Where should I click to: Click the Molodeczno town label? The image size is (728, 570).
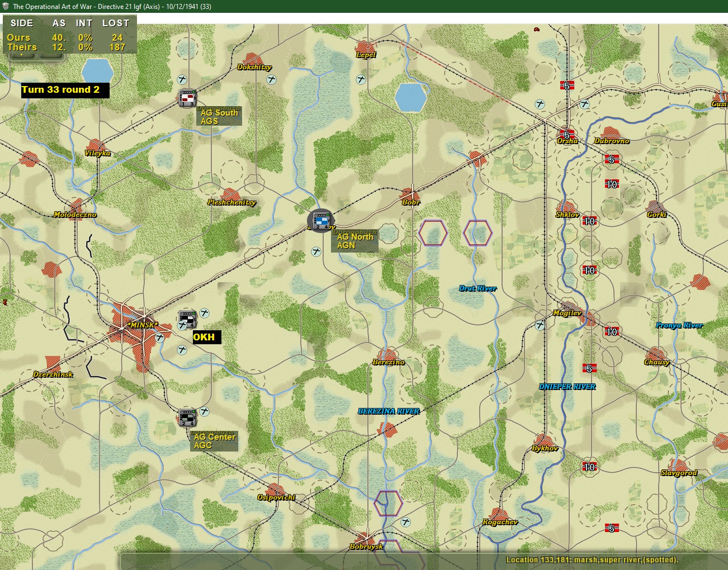point(75,215)
